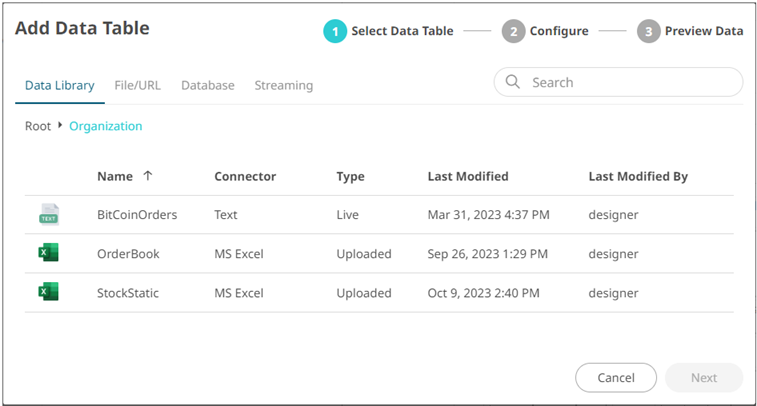Select the OrderBook table row name
The image size is (757, 406).
coord(128,254)
